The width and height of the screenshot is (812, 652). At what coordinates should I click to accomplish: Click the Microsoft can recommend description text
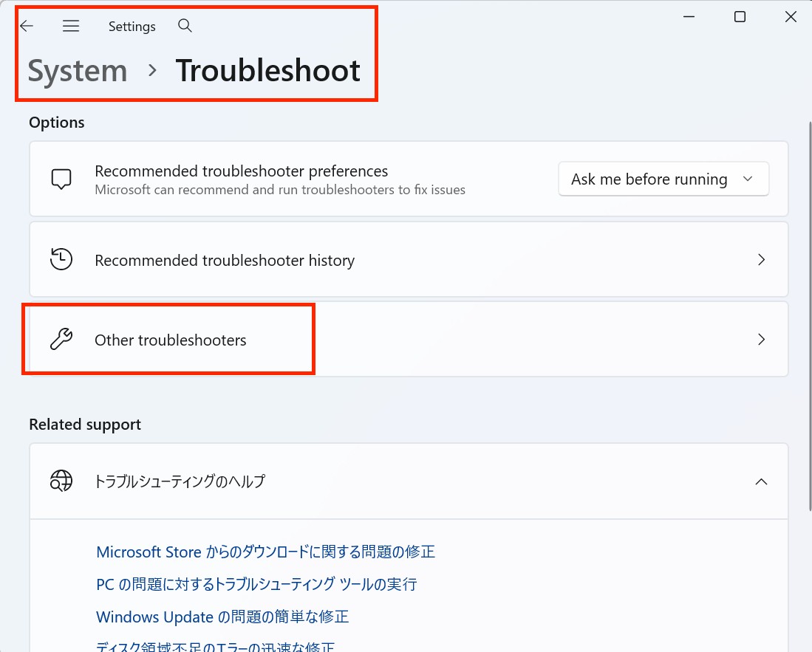[x=280, y=190]
